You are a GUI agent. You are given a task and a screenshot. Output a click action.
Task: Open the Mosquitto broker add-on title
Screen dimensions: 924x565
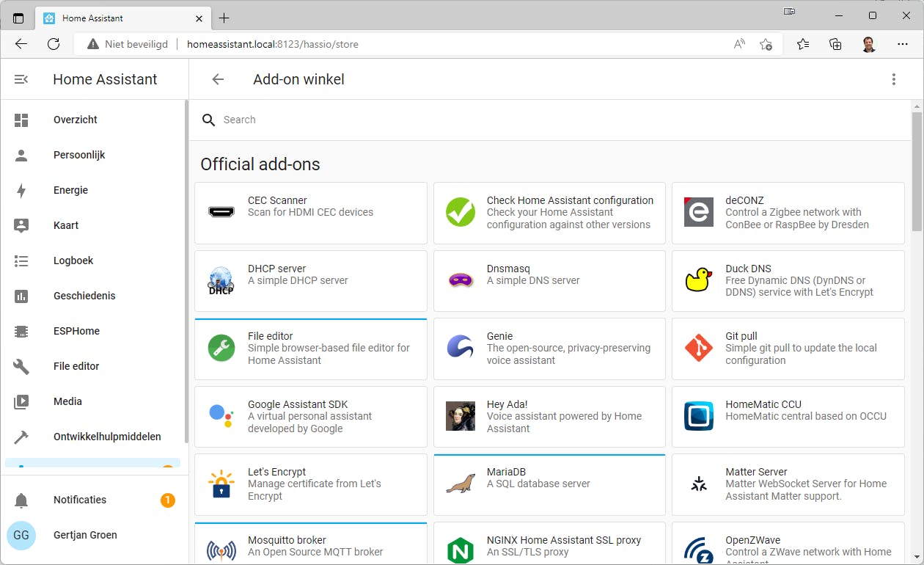(287, 540)
